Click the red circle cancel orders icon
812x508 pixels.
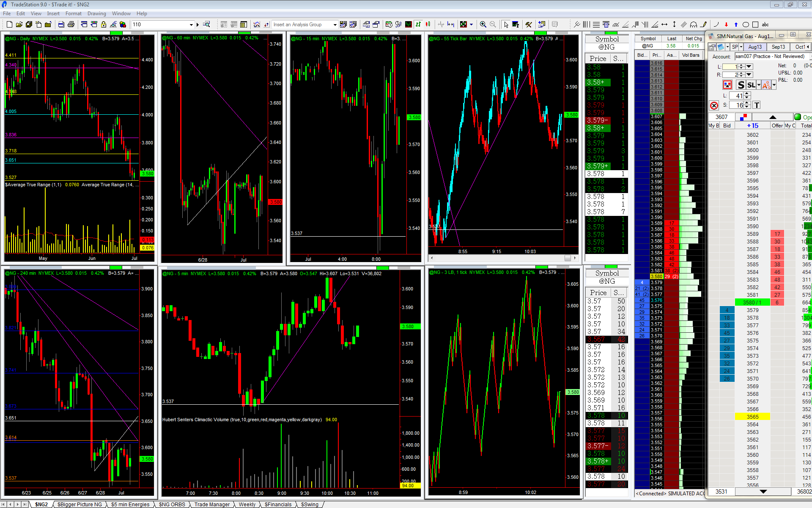point(714,105)
